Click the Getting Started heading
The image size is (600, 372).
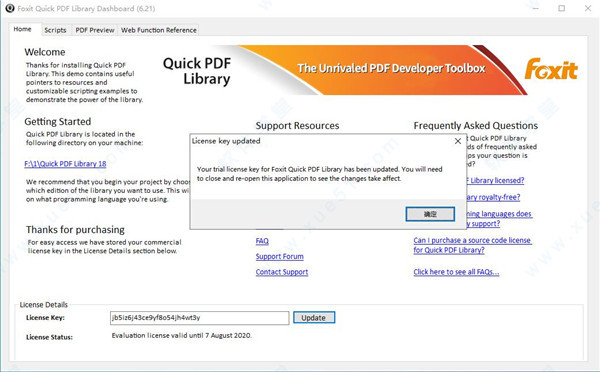[58, 122]
